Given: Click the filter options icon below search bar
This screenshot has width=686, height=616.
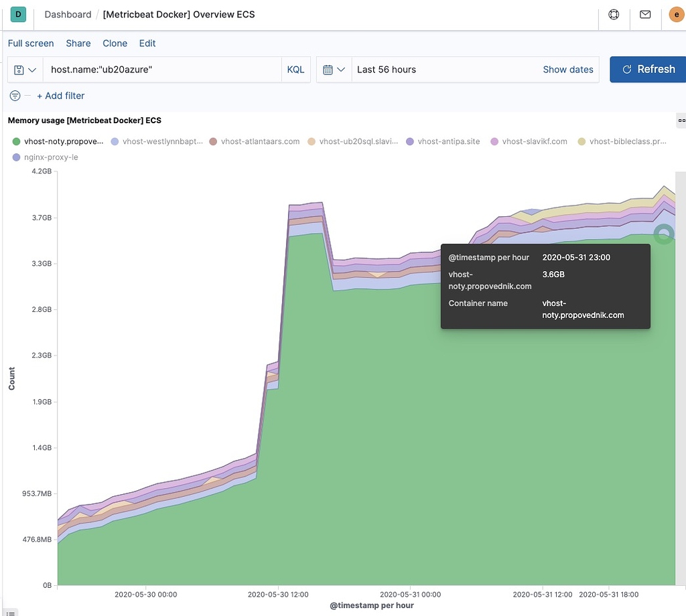Looking at the screenshot, I should pyautogui.click(x=13, y=96).
